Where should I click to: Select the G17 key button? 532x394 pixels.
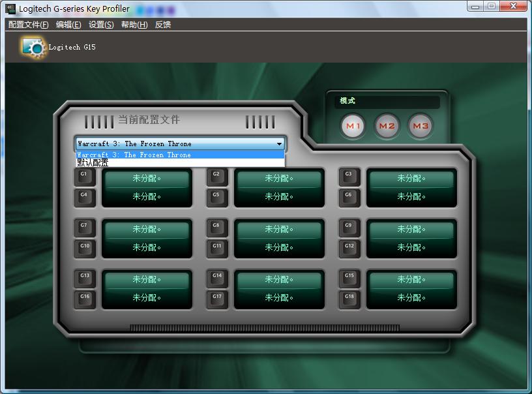[x=217, y=299]
